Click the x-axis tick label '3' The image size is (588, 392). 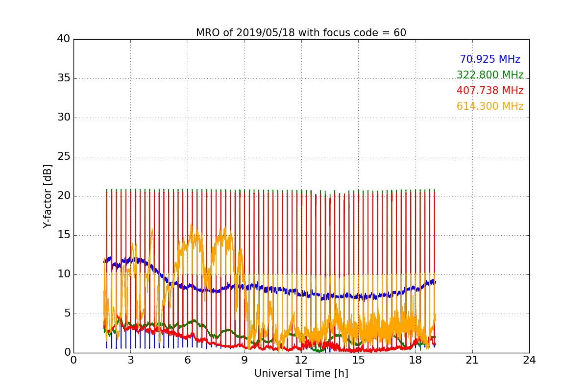[x=130, y=360]
